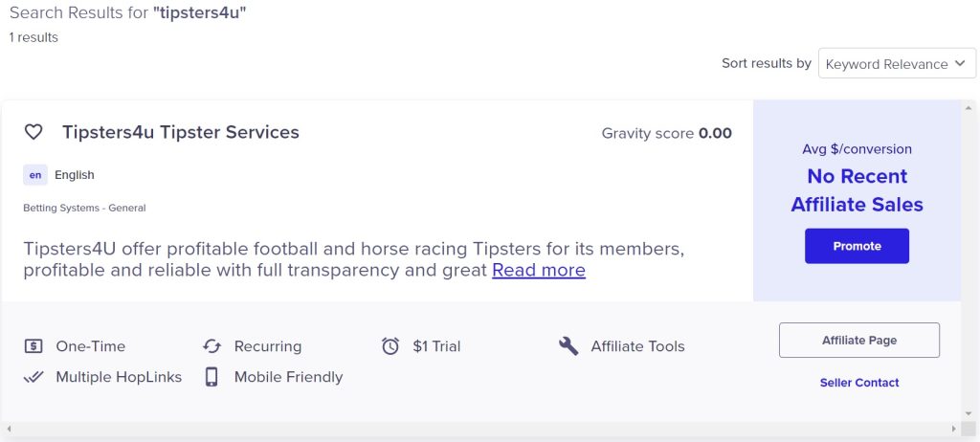Click the Promote button
This screenshot has height=442, width=980.
(x=857, y=246)
